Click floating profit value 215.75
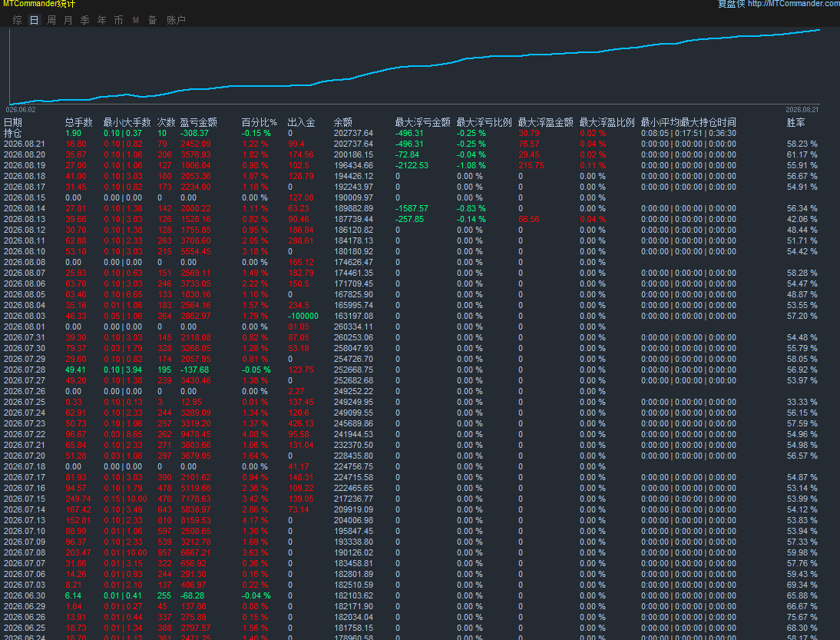The image size is (840, 640). click(x=531, y=165)
